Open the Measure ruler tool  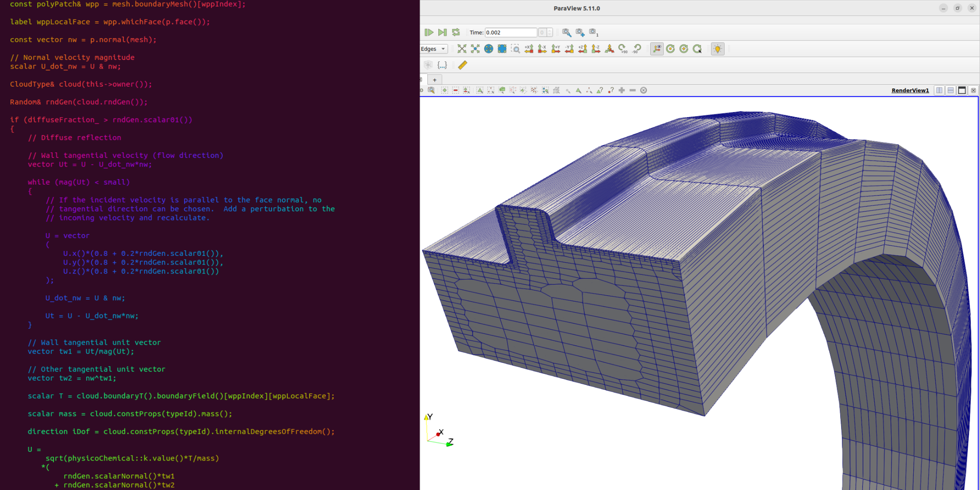(462, 65)
